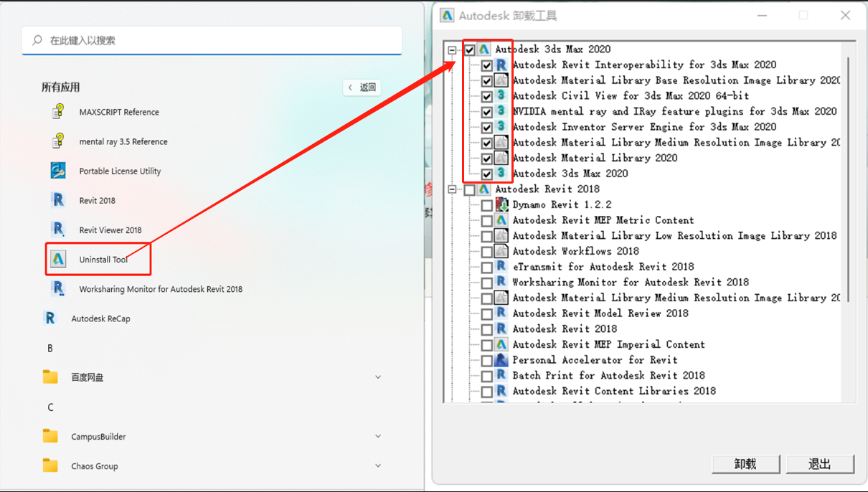Select the Civil View for 3ds Max icon
Viewport: 868px width, 492px height.
pyautogui.click(x=501, y=95)
